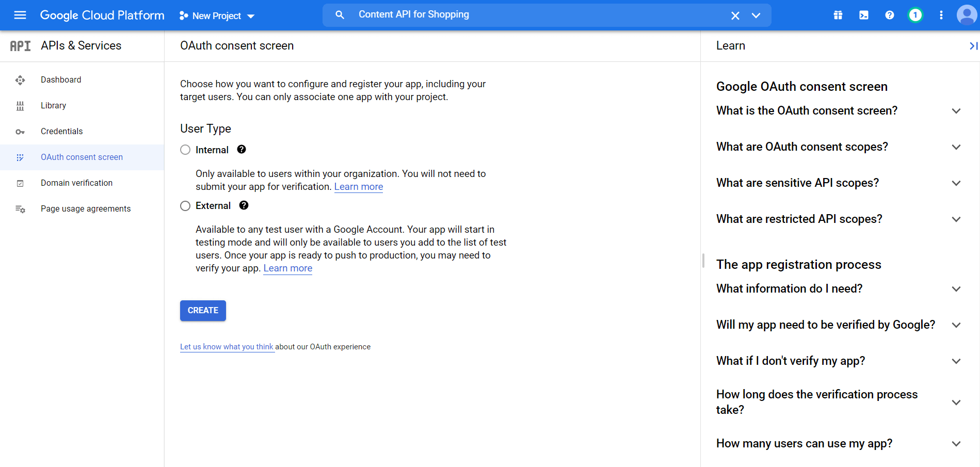Click the CREATE button
Image resolution: width=980 pixels, height=467 pixels.
pos(203,311)
